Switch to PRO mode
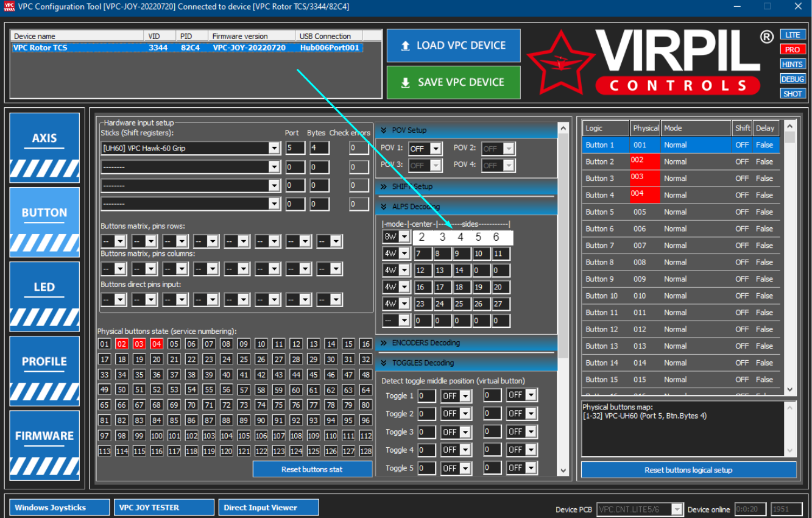 [793, 49]
